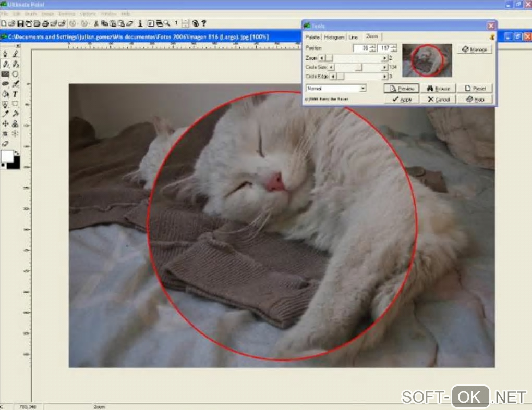Close the Tools window
The width and height of the screenshot is (532, 410).
click(491, 26)
